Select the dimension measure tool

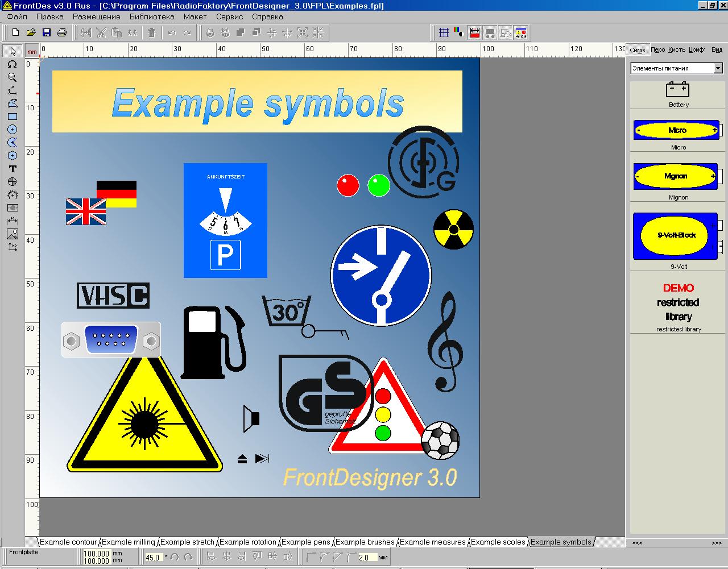[12, 221]
